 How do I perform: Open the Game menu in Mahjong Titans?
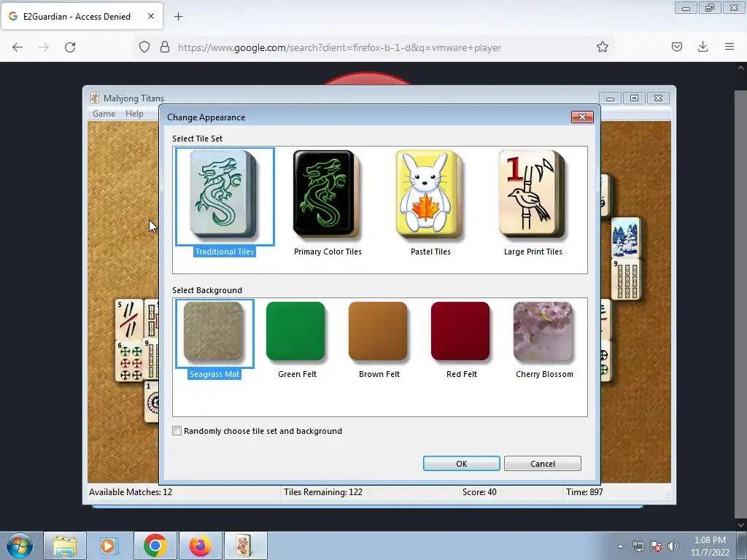(x=104, y=113)
